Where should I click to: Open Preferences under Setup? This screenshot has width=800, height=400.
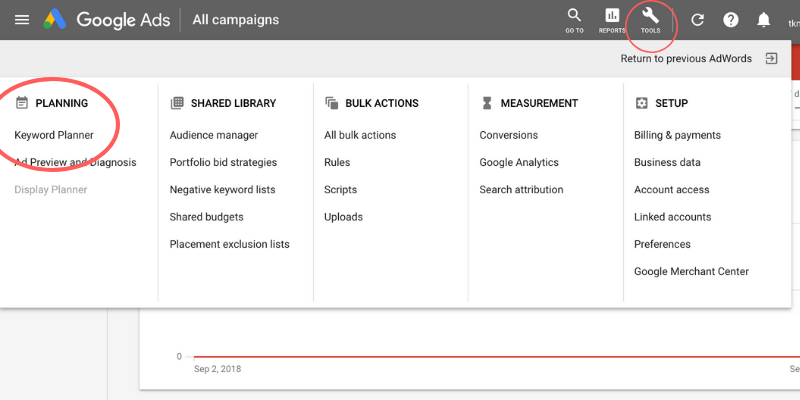662,244
